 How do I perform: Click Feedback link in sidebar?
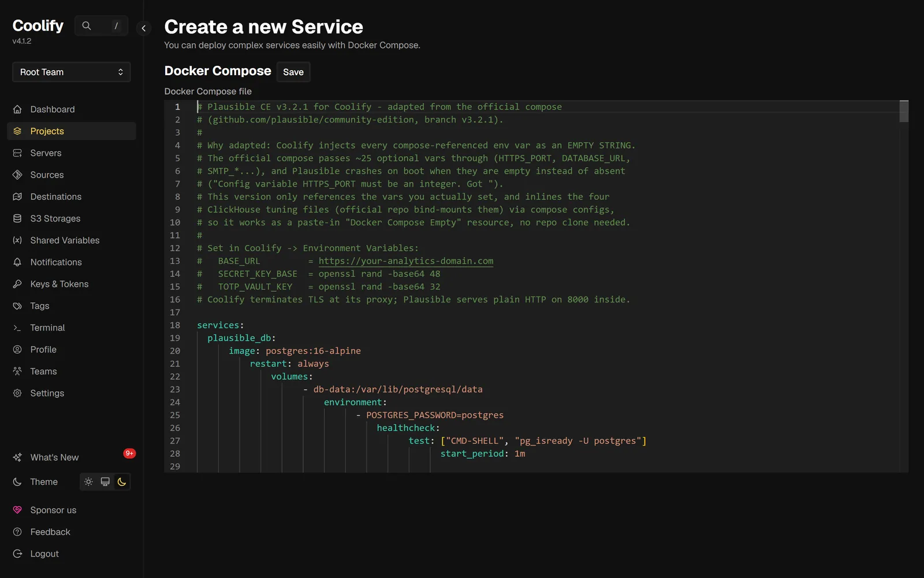click(x=50, y=532)
